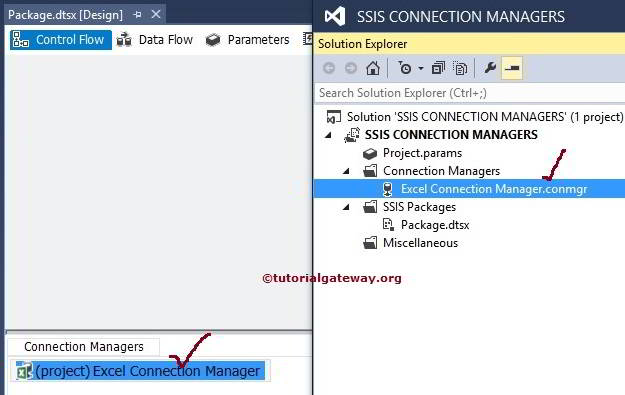Screen dimensions: 625x395
Task: Click Solution Explorer Back arrow button
Action: tap(329, 68)
